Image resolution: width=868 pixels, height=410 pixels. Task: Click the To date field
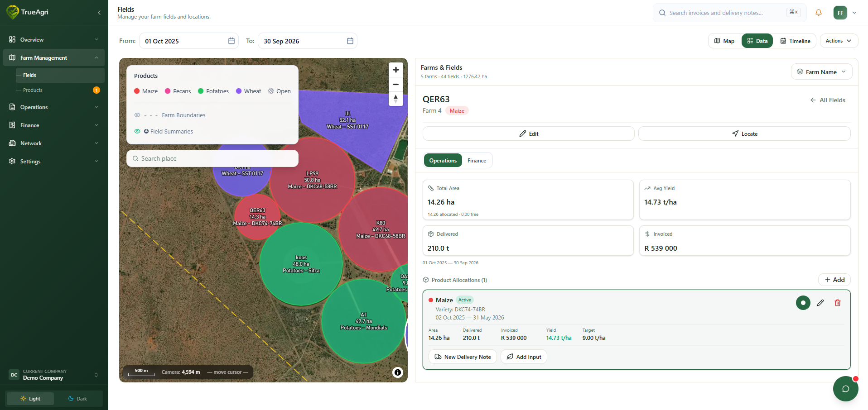point(308,41)
